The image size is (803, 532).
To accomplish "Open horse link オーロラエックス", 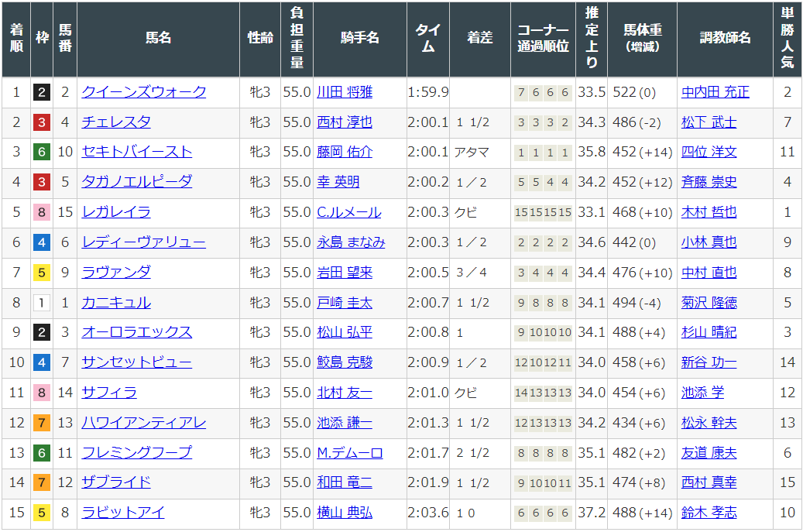I will (x=137, y=332).
